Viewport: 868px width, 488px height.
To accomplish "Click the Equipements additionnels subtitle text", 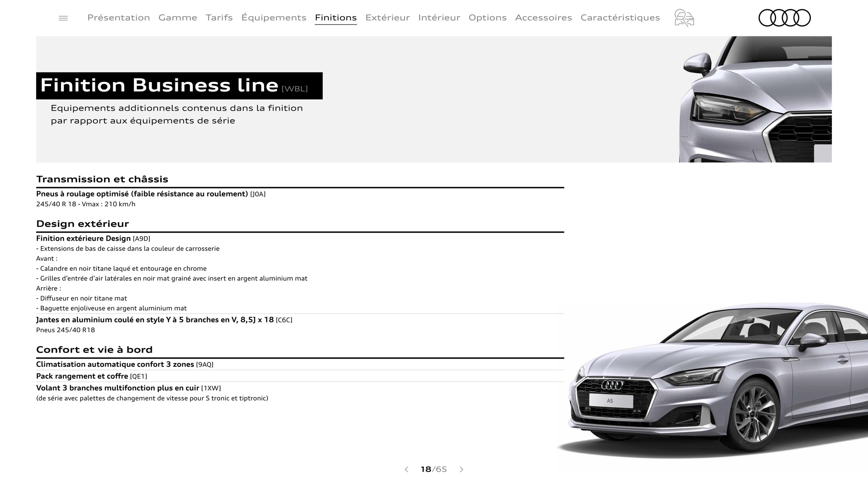I will coord(177,114).
